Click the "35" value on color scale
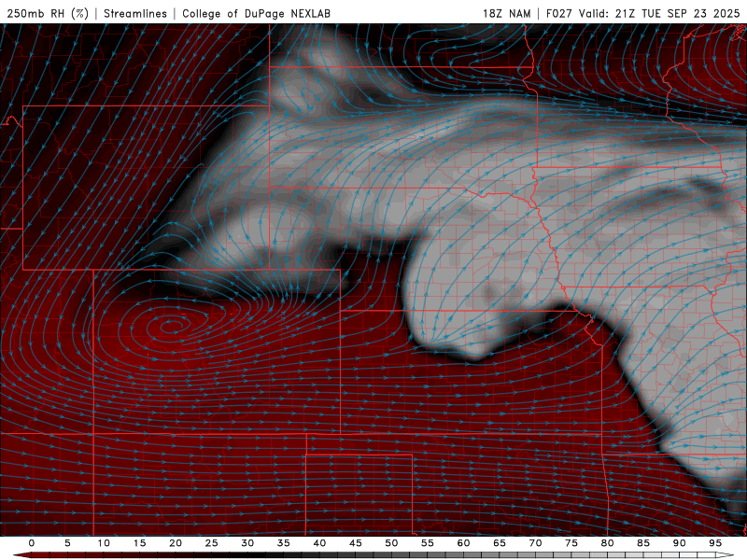Viewport: 747px width, 560px height. [284, 543]
